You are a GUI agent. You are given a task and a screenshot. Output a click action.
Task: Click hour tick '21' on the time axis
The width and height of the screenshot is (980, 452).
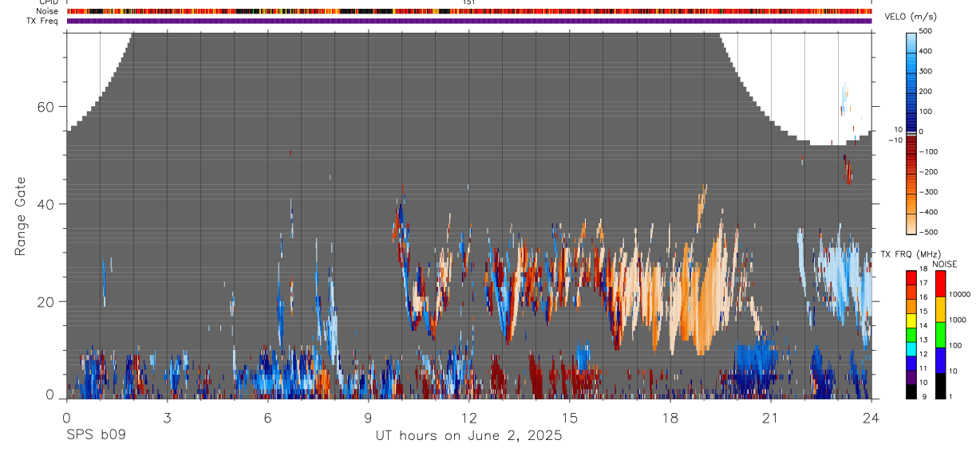coord(770,417)
